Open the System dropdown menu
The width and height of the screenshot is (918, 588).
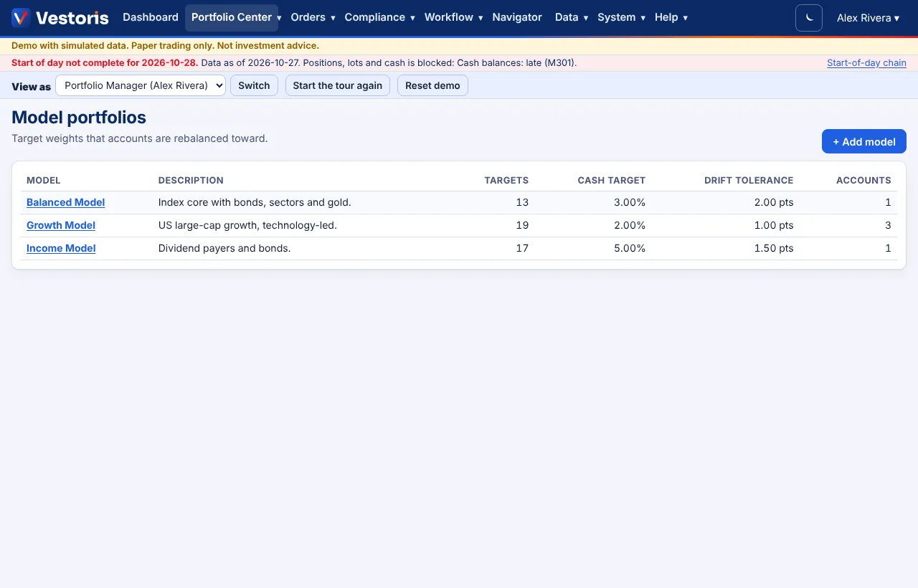(621, 18)
